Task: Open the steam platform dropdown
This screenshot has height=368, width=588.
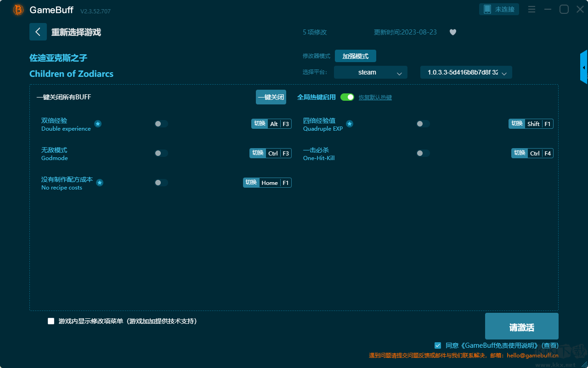Action: (371, 72)
